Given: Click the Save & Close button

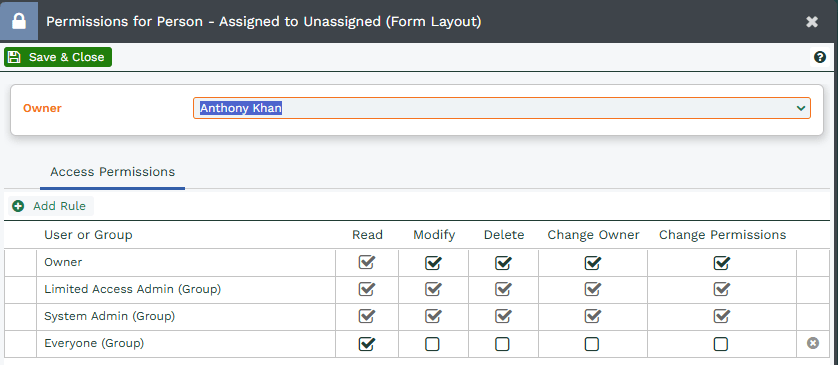Looking at the screenshot, I should [x=58, y=57].
